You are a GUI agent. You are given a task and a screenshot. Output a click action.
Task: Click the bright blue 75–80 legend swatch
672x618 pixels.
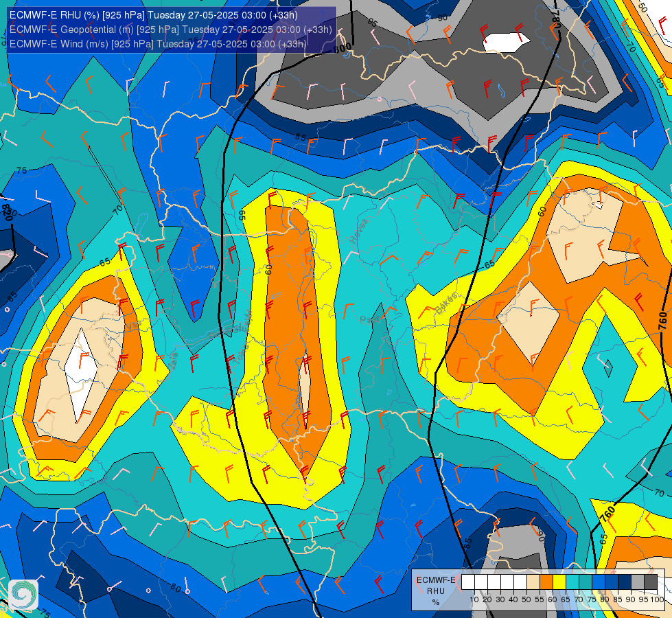(599, 582)
